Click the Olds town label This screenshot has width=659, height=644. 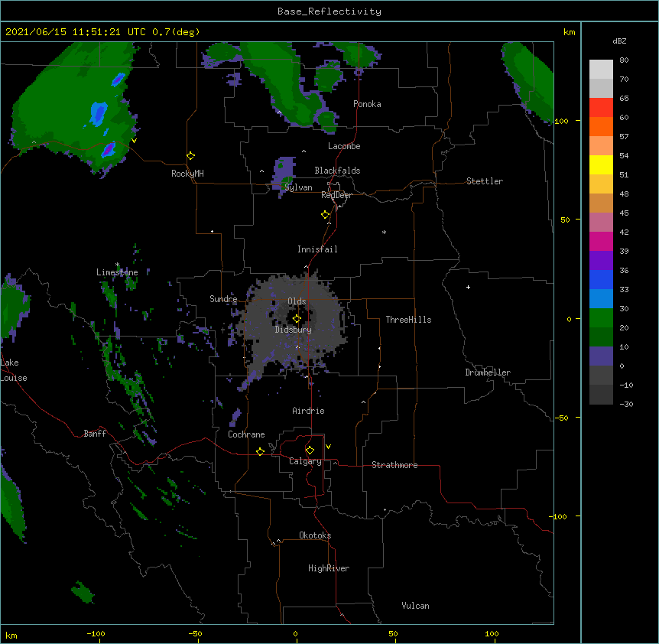pyautogui.click(x=297, y=301)
